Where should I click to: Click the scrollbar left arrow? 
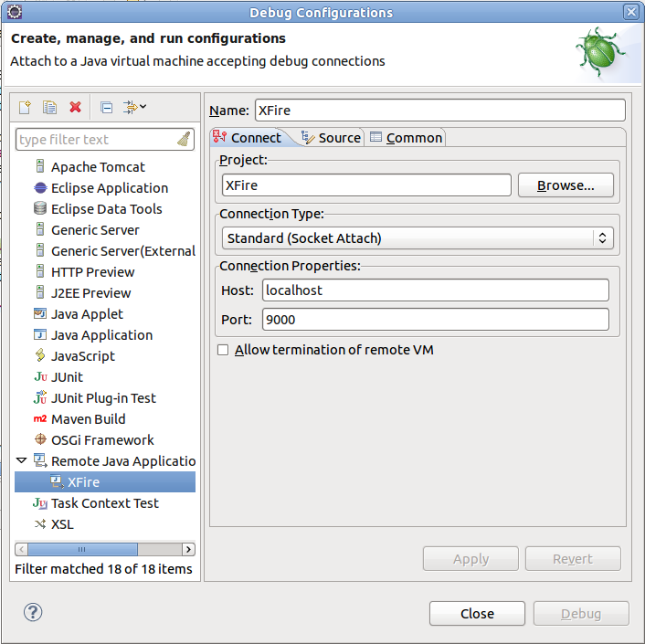21,549
